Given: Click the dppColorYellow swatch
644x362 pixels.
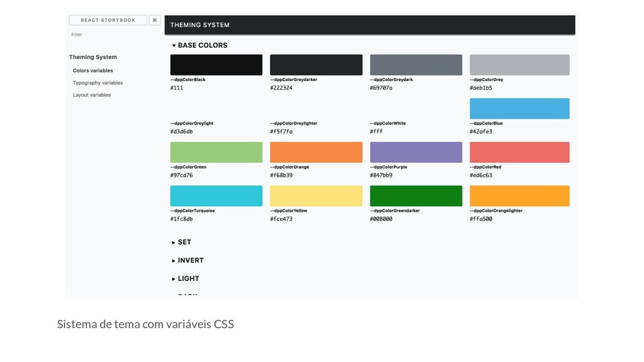Looking at the screenshot, I should [316, 196].
